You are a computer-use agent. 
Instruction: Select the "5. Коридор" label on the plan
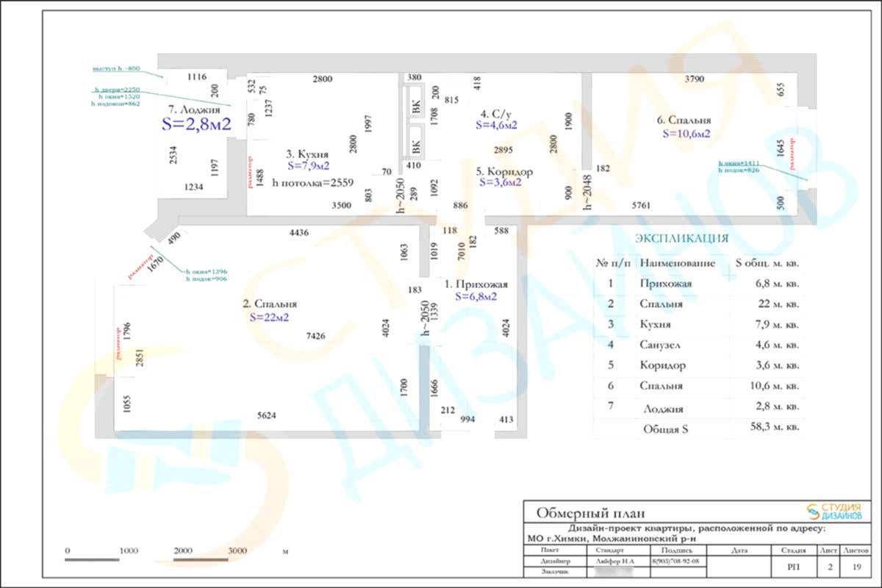pos(505,171)
